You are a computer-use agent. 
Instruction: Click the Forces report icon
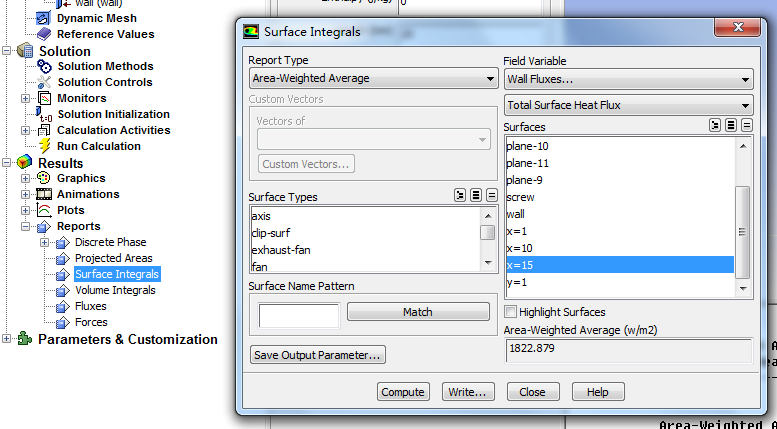62,322
